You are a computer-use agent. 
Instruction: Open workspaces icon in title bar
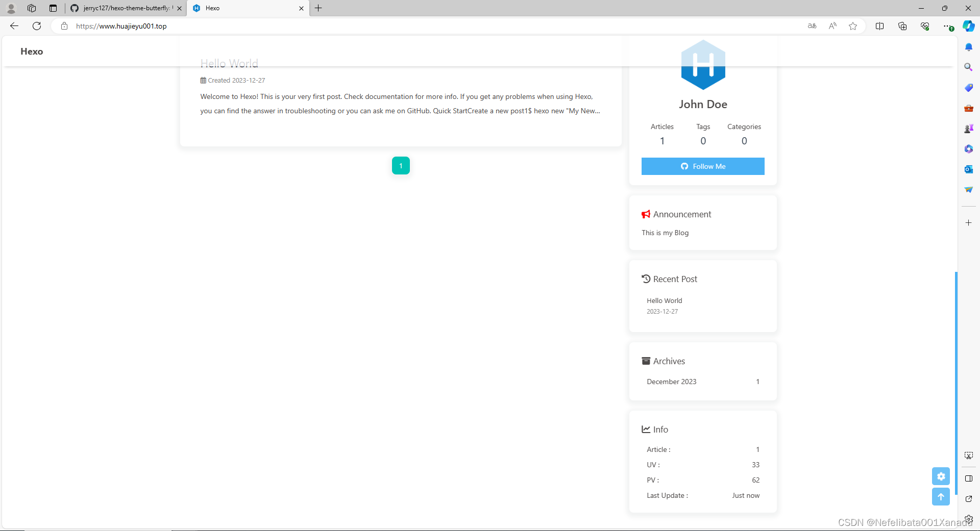click(x=32, y=8)
